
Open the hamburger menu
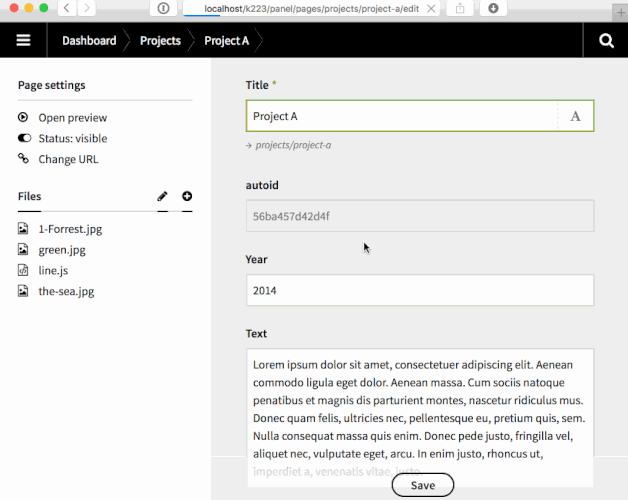click(24, 41)
